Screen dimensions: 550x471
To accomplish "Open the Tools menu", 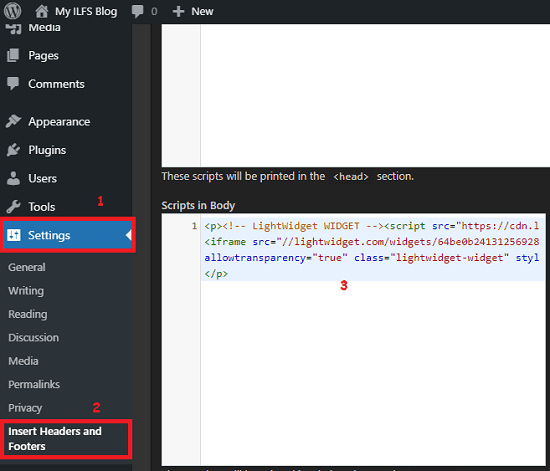I will pyautogui.click(x=42, y=207).
